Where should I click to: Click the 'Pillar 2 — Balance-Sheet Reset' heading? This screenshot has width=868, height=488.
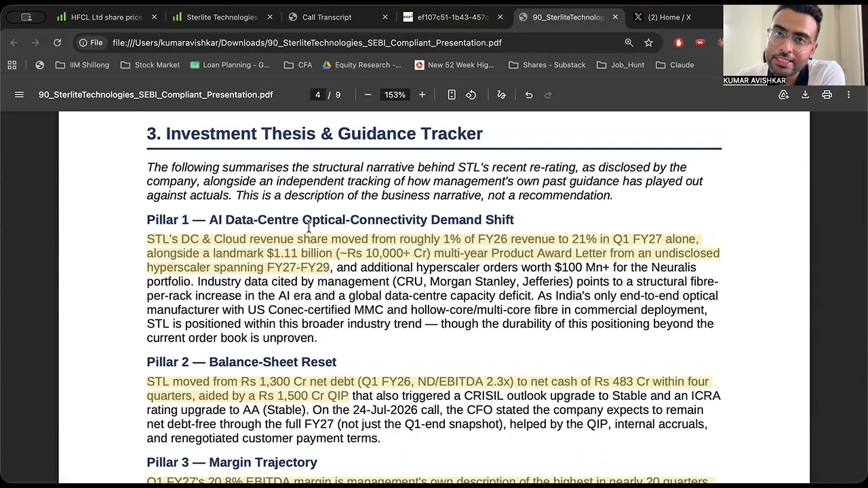coord(241,362)
